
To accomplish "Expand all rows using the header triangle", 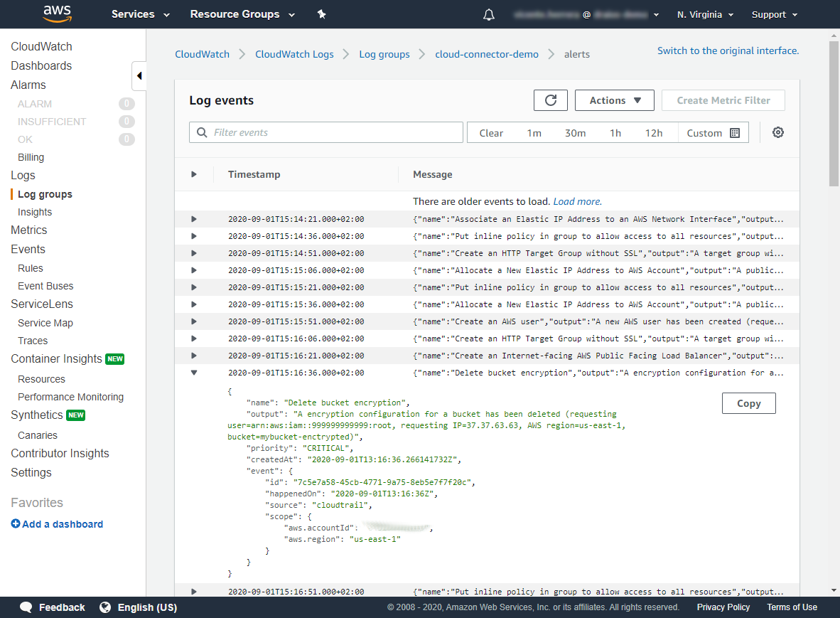I will click(194, 174).
